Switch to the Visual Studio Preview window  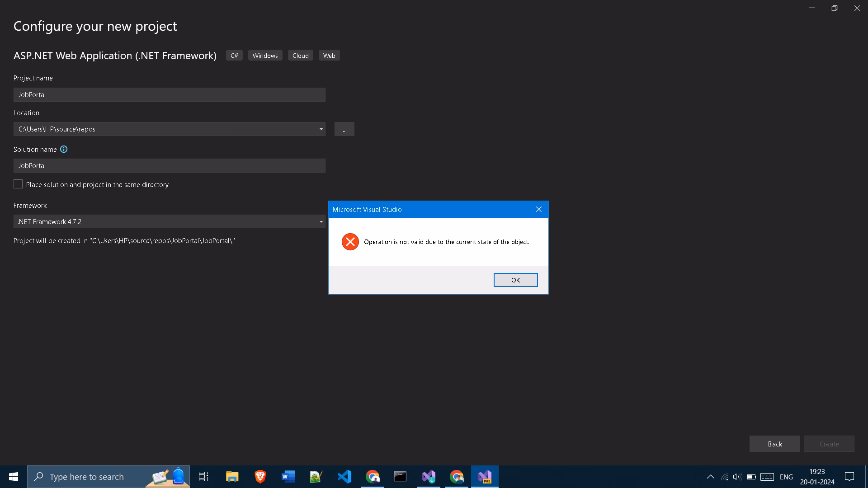(x=484, y=476)
